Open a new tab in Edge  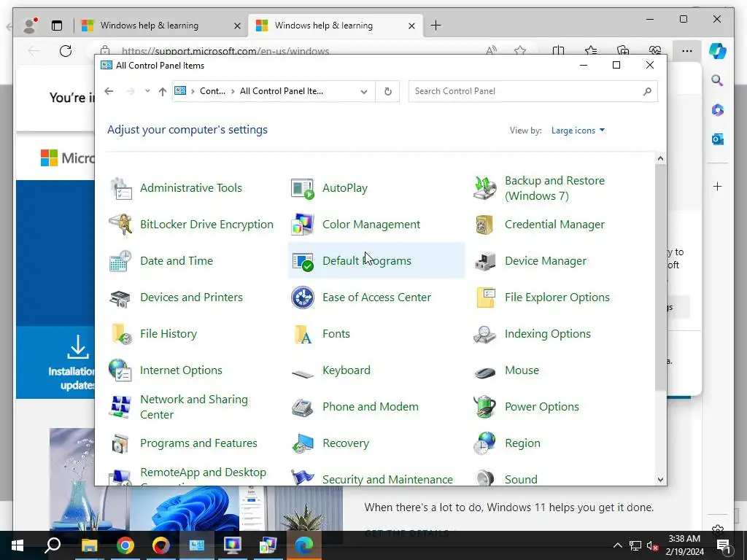click(436, 26)
